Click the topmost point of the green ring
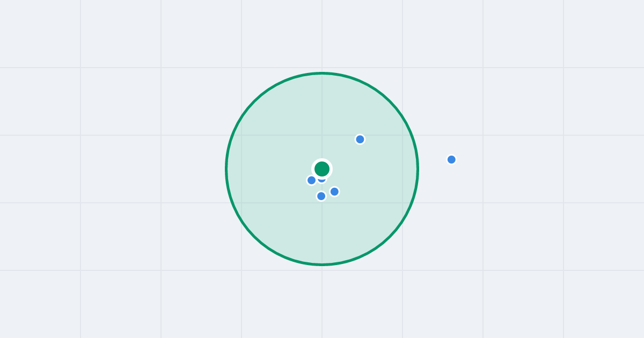The width and height of the screenshot is (644, 338). pyautogui.click(x=322, y=73)
